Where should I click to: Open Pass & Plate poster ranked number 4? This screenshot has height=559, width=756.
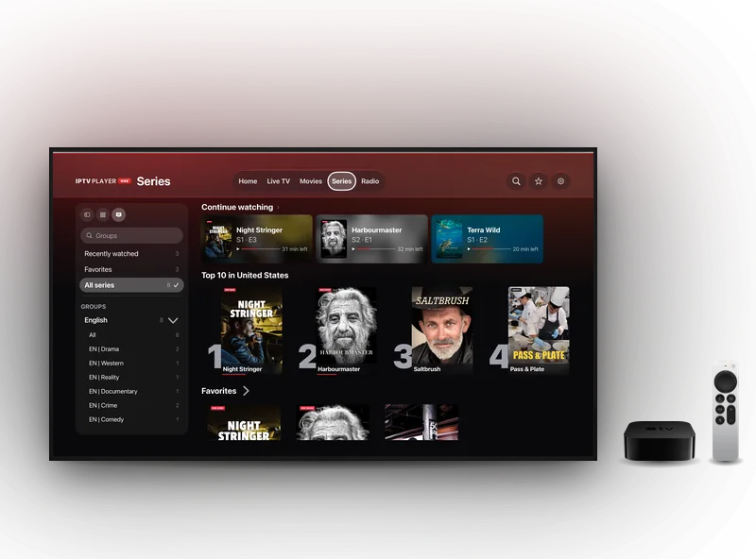tap(539, 330)
